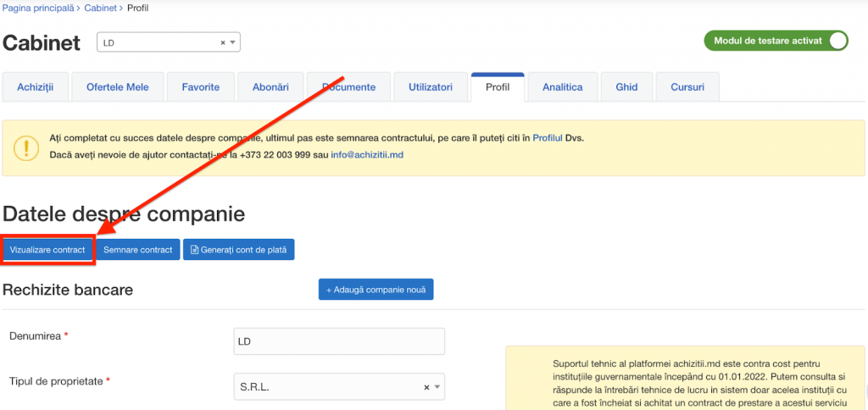
Task: Select the Cursuri tab
Action: tap(693, 87)
